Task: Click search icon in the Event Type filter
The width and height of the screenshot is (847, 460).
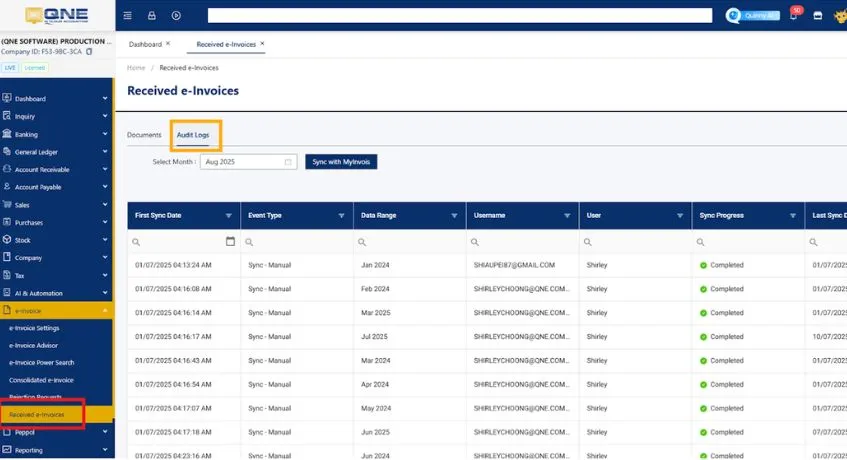Action: [x=249, y=242]
